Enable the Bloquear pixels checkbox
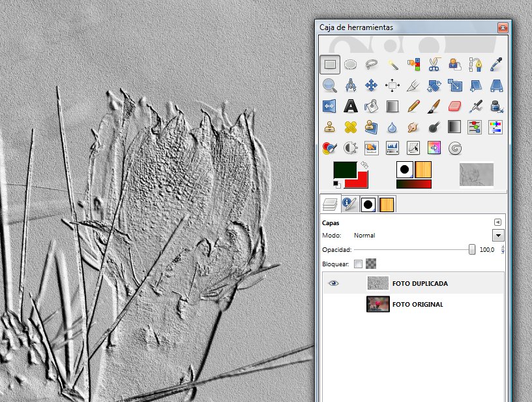Image resolution: width=532 pixels, height=402 pixels. coord(358,264)
